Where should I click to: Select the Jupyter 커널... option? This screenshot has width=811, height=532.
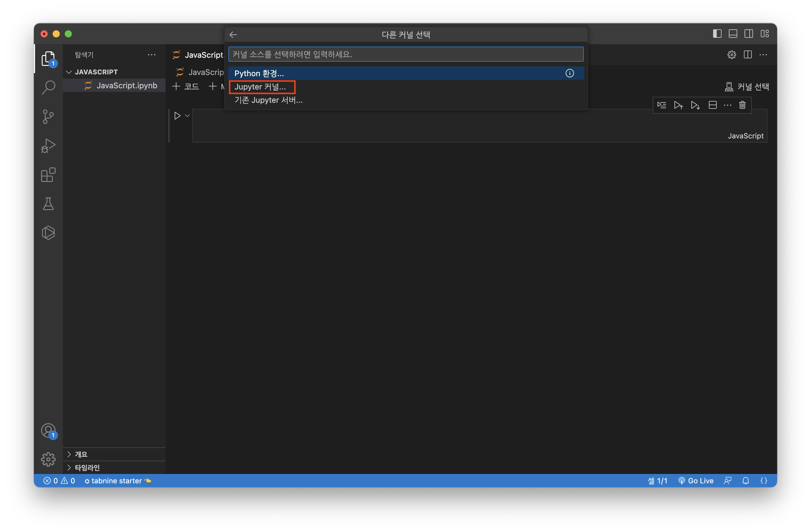click(x=260, y=87)
